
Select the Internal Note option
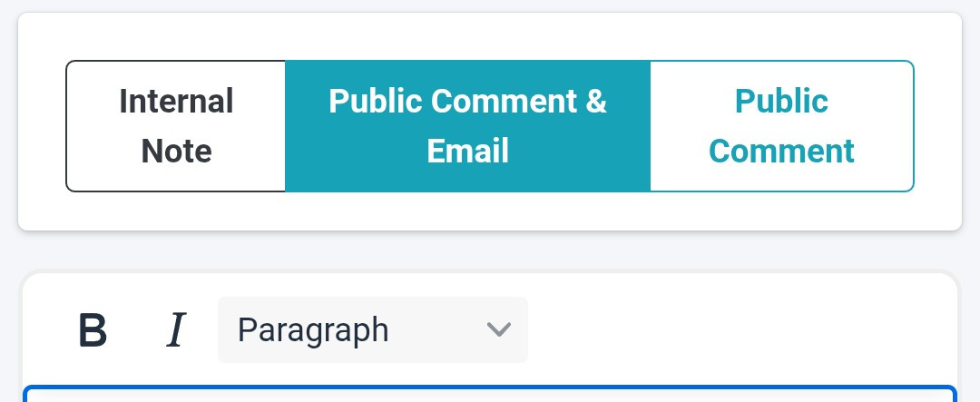tap(176, 126)
